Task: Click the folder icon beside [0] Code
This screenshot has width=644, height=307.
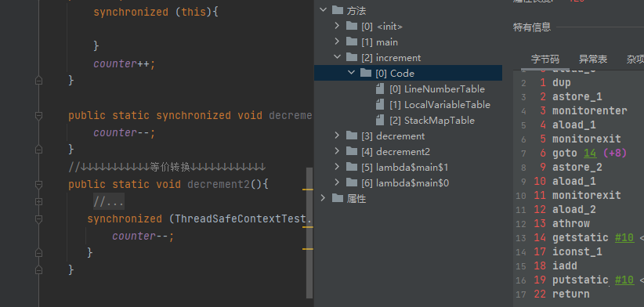Action: (x=366, y=73)
